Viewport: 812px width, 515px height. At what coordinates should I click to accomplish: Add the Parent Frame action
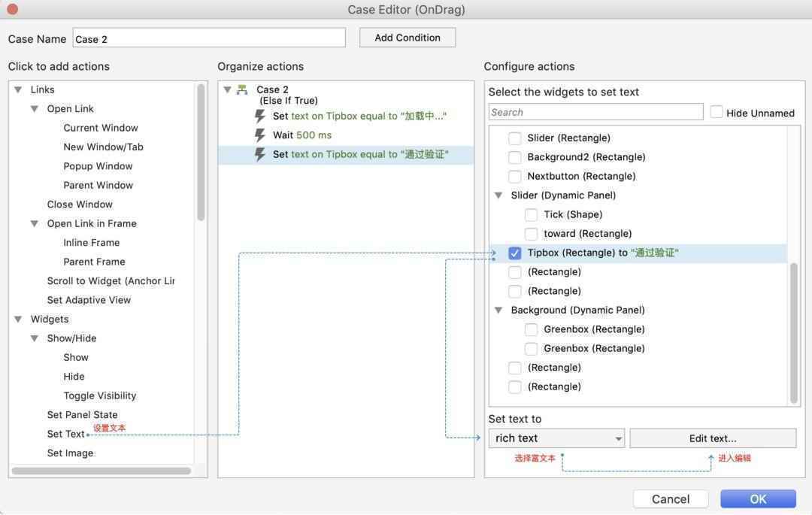tap(94, 262)
